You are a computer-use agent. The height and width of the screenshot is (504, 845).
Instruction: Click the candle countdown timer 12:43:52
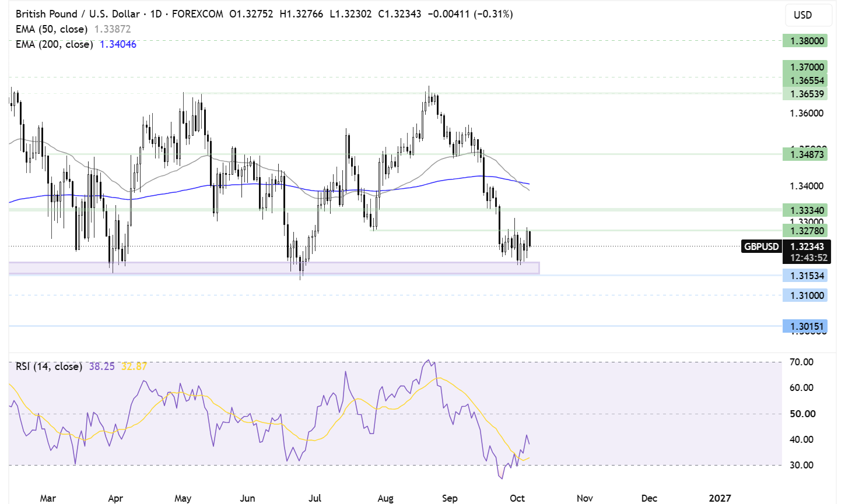(x=808, y=258)
